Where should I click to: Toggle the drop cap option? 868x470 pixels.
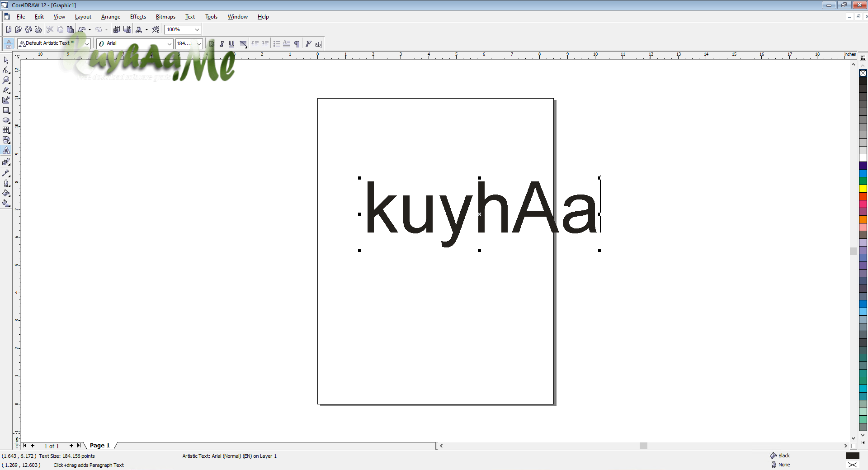(287, 44)
